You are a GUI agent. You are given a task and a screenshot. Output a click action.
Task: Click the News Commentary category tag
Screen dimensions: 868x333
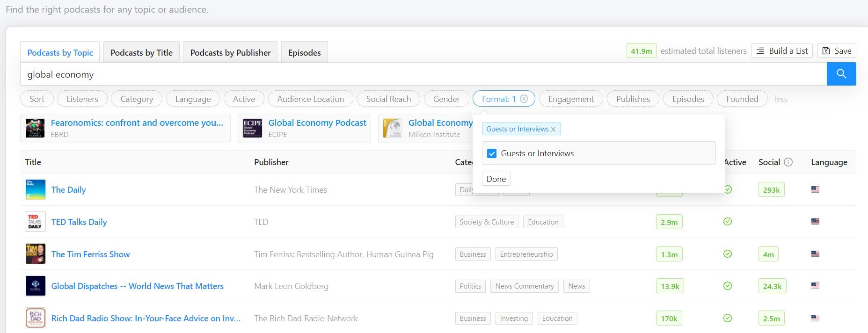(525, 286)
